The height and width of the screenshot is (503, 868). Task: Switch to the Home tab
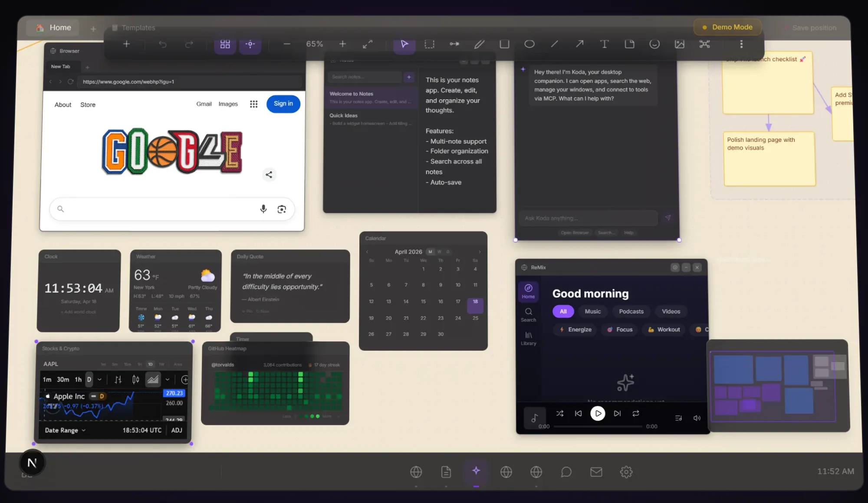click(x=53, y=27)
